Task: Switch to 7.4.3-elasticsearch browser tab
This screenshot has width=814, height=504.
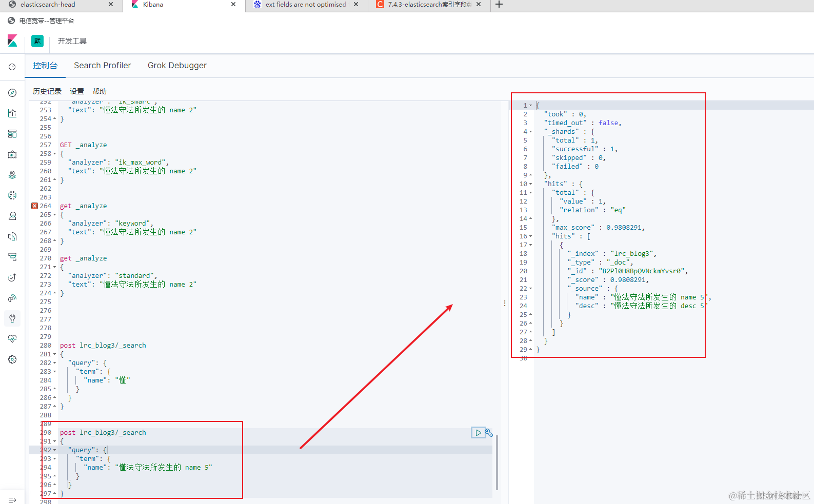Action: point(429,5)
